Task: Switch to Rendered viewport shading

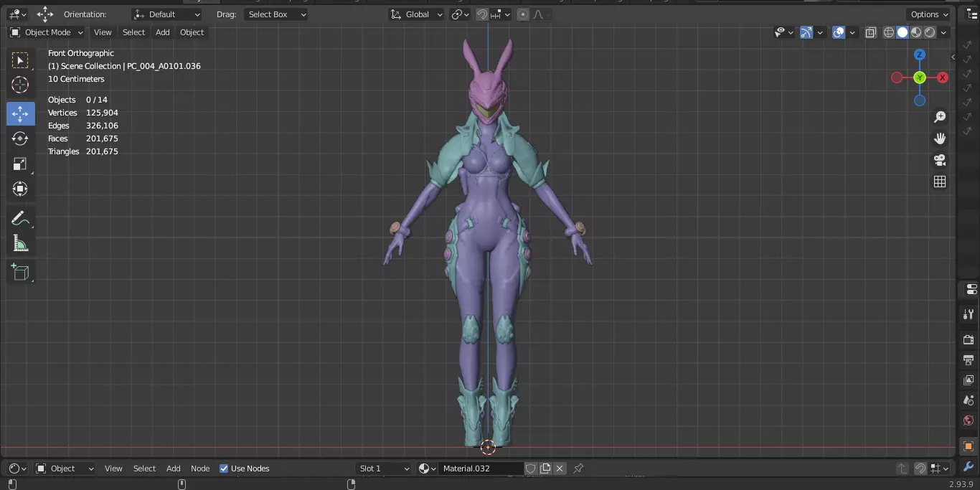Action: pyautogui.click(x=930, y=32)
